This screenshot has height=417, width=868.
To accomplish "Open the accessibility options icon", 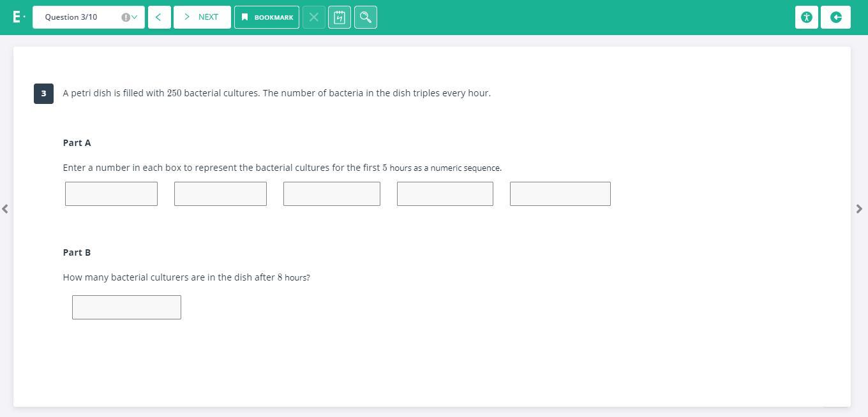I will click(x=807, y=17).
